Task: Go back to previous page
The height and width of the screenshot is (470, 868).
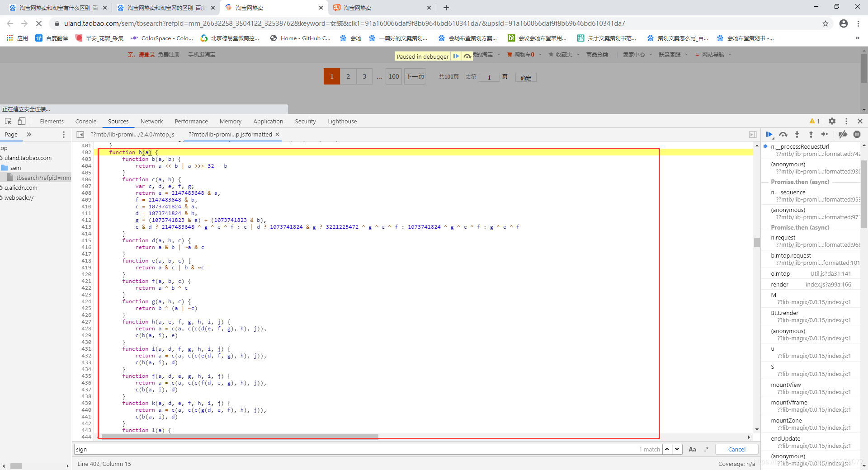Action: click(x=10, y=23)
